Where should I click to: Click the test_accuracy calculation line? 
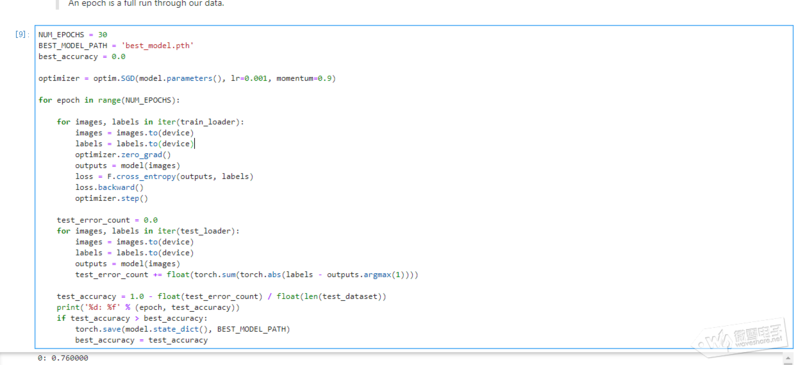222,297
